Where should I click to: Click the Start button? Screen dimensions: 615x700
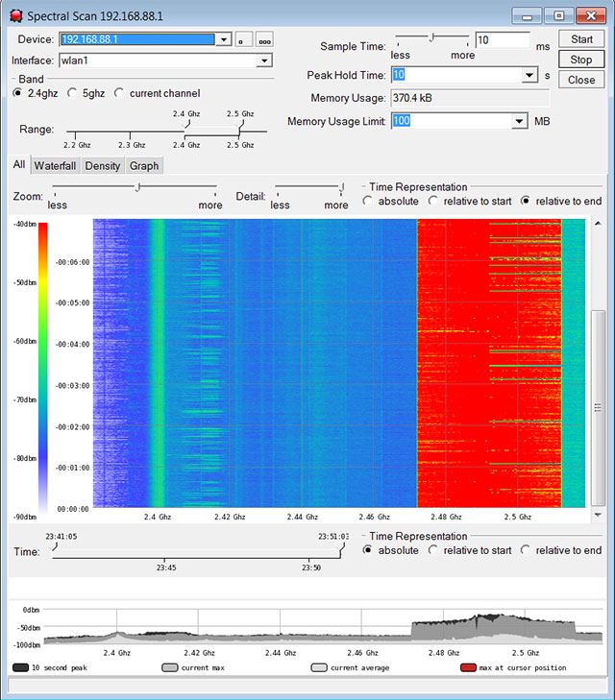tap(581, 39)
